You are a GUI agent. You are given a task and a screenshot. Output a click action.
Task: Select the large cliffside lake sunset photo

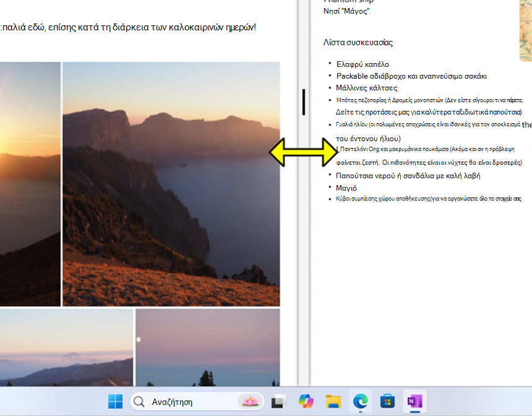171,184
